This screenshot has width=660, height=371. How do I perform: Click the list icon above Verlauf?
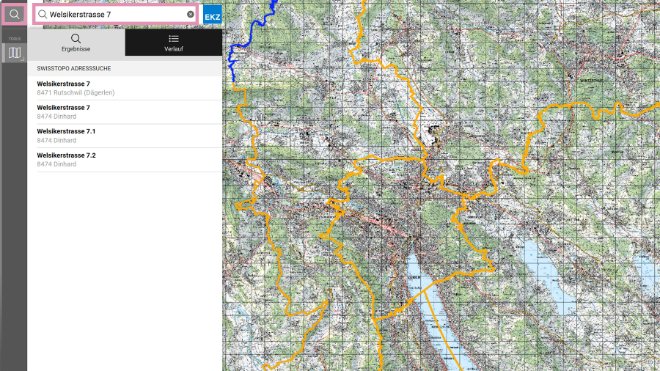[173, 39]
